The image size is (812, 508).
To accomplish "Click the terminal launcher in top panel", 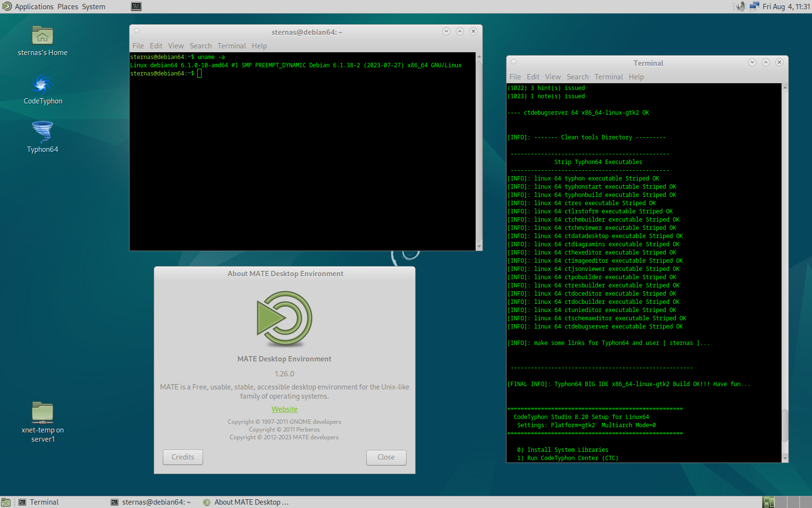I will (x=136, y=6).
